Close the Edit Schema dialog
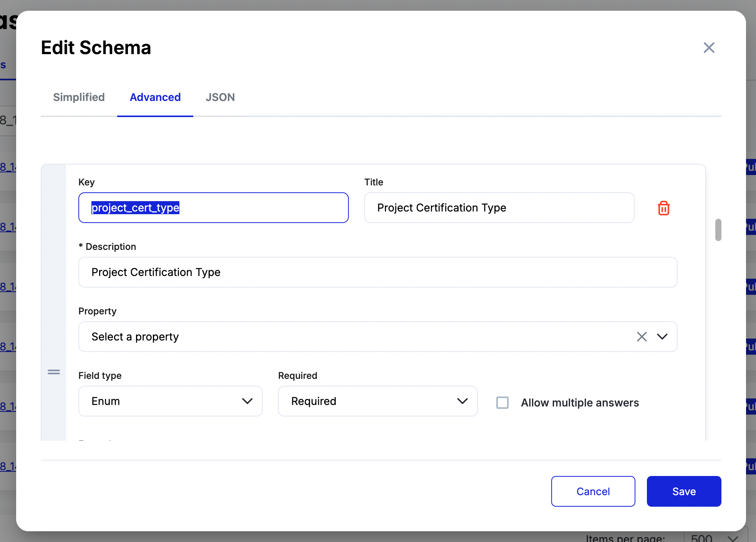Image resolution: width=756 pixels, height=542 pixels. (x=709, y=48)
